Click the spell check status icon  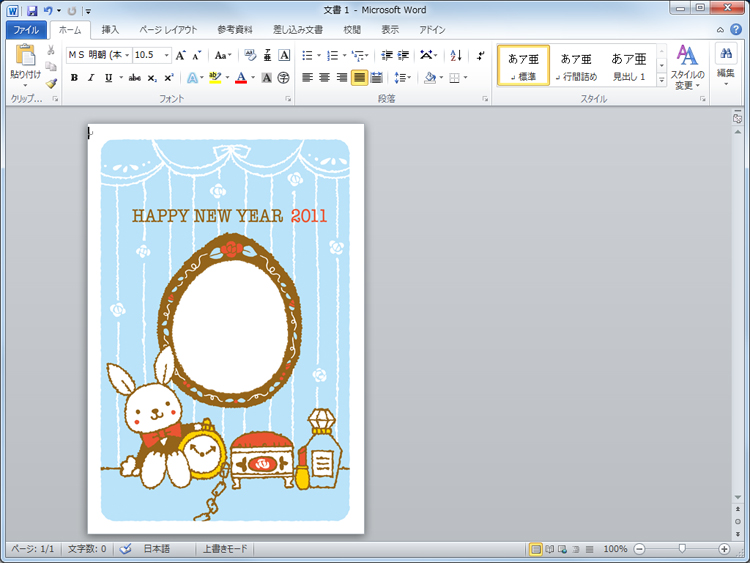click(x=125, y=549)
